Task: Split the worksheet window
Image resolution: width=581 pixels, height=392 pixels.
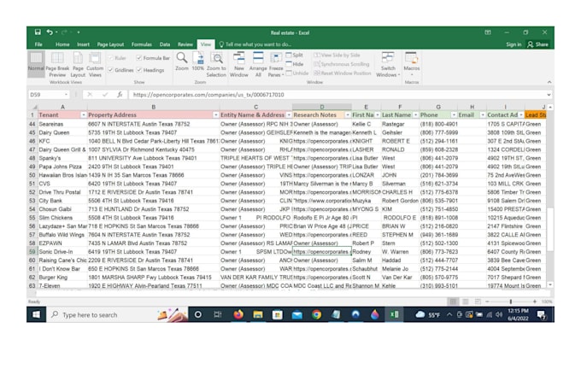Action: (295, 55)
